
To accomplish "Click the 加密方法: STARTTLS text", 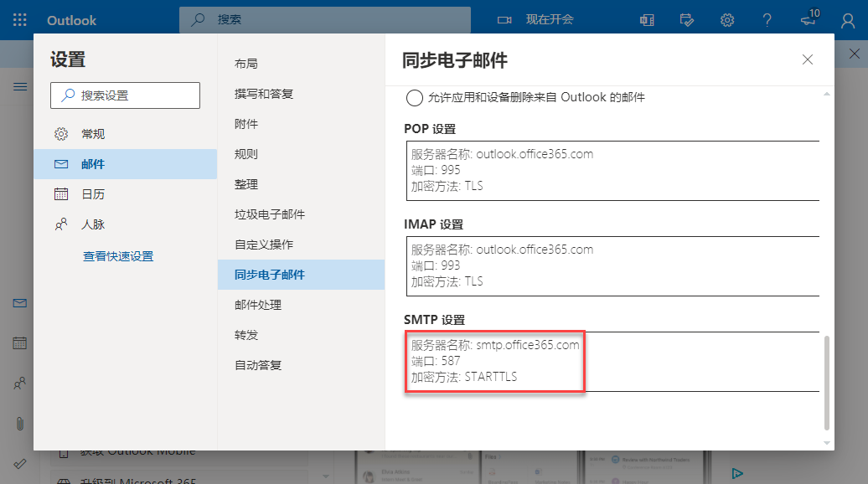I will click(464, 378).
